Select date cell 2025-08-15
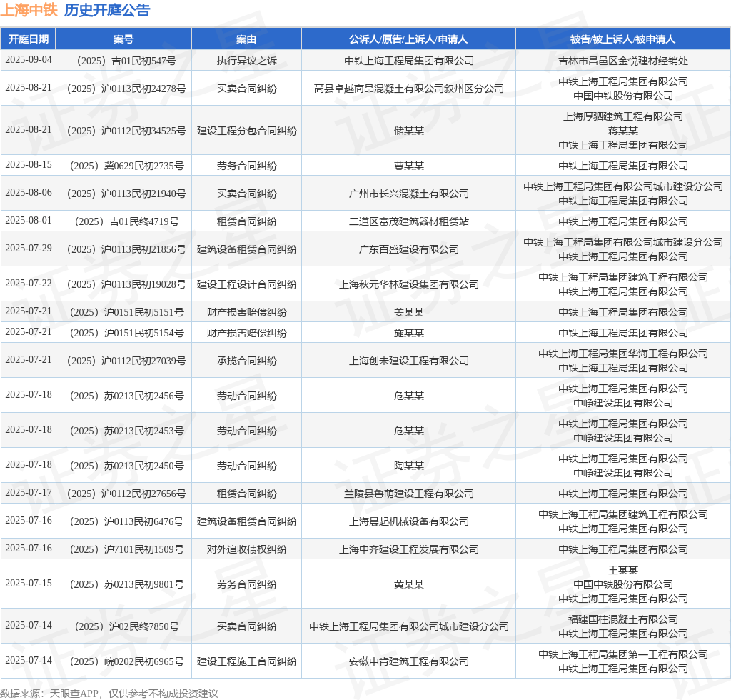The width and height of the screenshot is (731, 700). coord(29,164)
